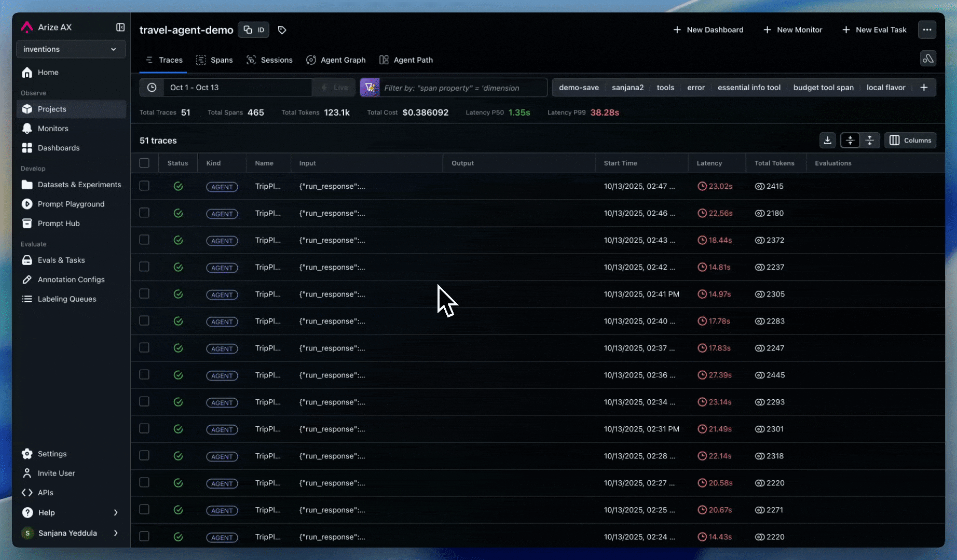Select the compact row height icon
This screenshot has height=560, width=957.
[850, 141]
